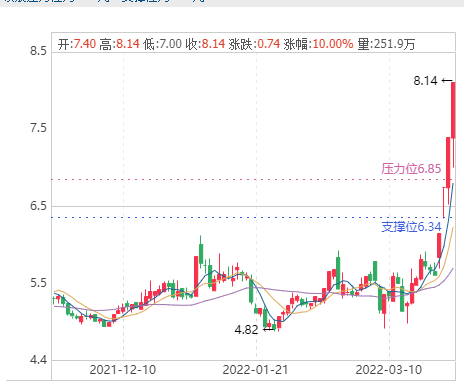Click the volume figure 251.9万

tap(394, 44)
